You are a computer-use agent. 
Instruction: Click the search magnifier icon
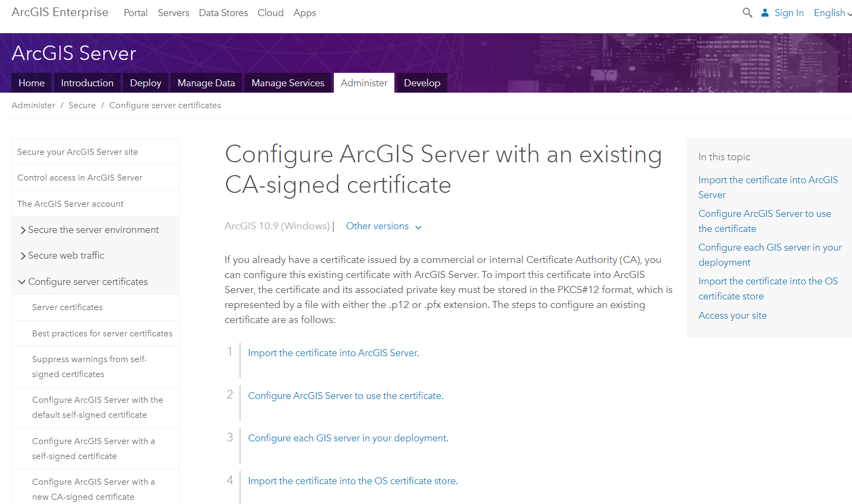click(x=747, y=12)
